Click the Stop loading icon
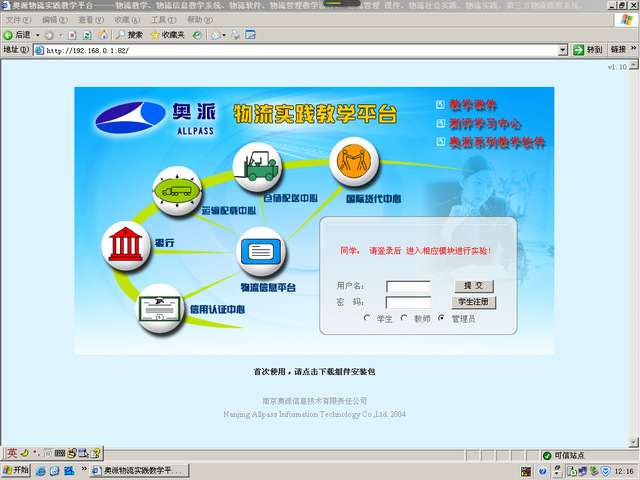Screen dimensions: 640x480 click(72, 35)
